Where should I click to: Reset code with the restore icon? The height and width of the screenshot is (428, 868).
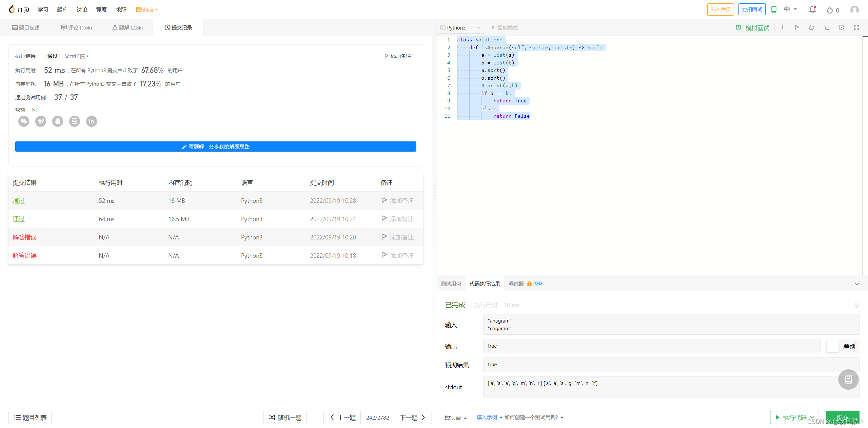[x=811, y=27]
